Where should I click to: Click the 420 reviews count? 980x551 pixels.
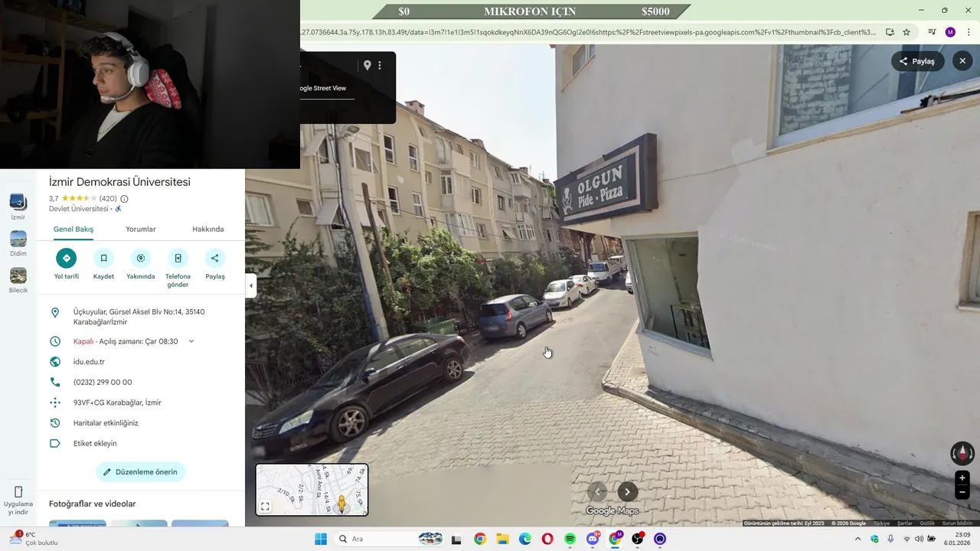pyautogui.click(x=108, y=199)
